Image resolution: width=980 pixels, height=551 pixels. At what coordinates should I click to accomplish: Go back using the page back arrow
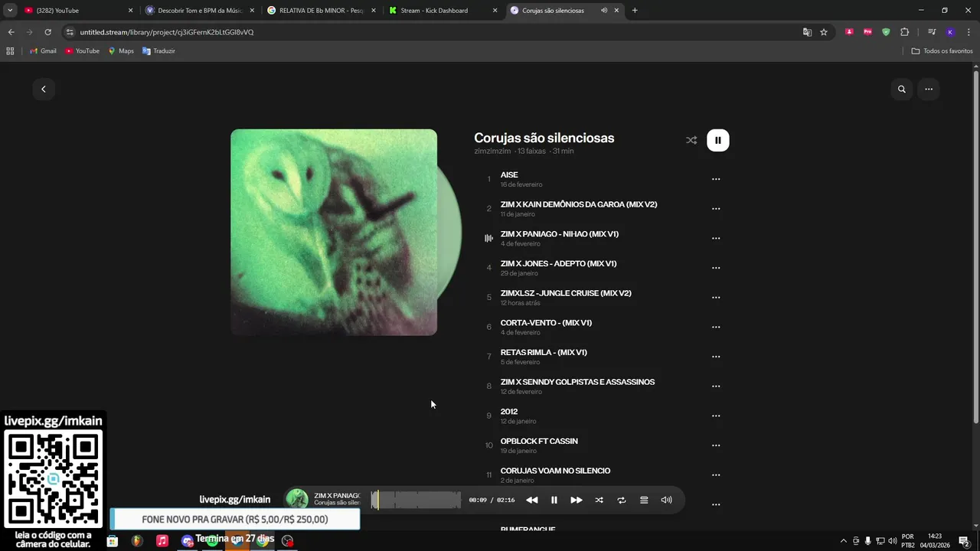44,90
